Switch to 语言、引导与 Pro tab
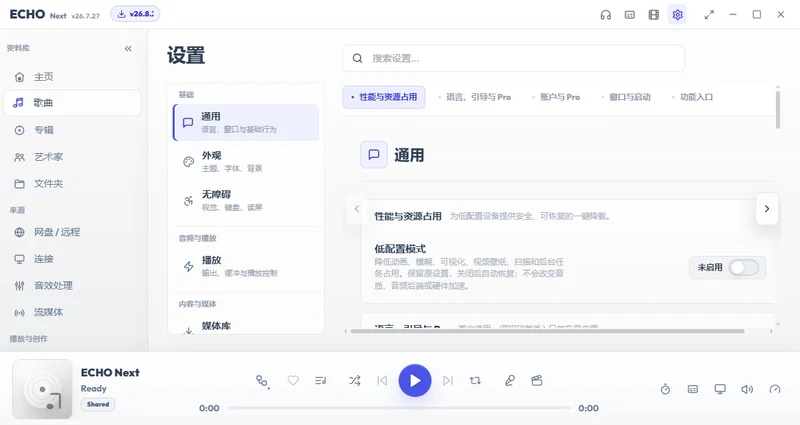The image size is (800, 425). (474, 97)
